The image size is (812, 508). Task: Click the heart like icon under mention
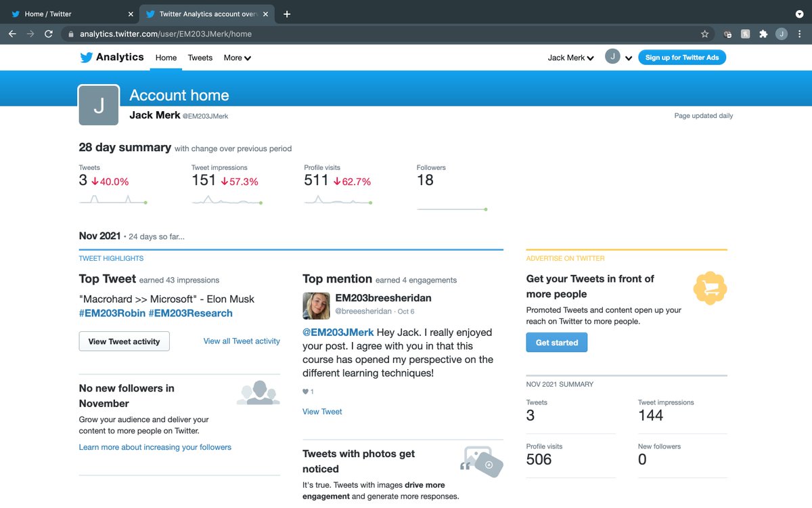305,391
